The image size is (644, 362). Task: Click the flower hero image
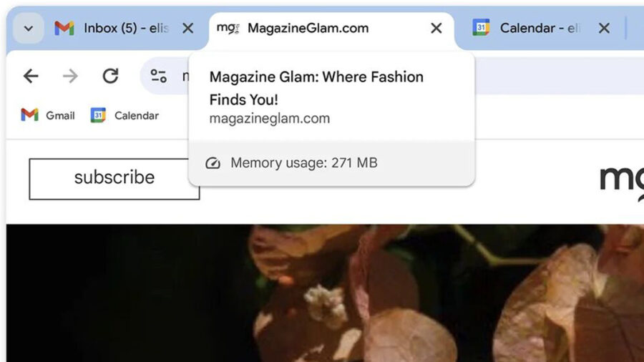(x=325, y=293)
